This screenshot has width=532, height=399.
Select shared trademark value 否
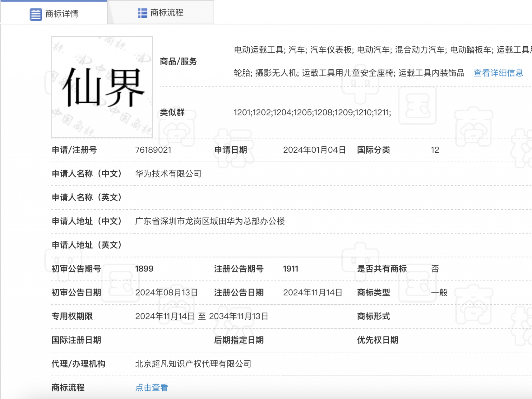click(435, 269)
